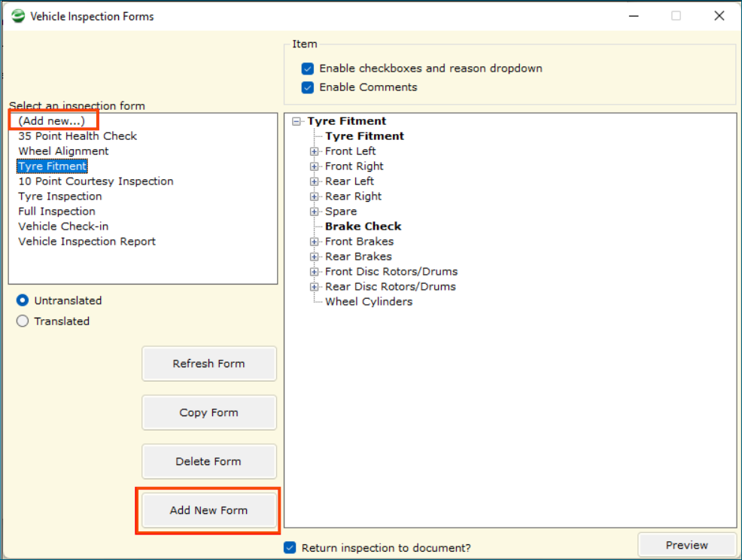The image size is (742, 560).
Task: Expand the Front Right node
Action: (x=315, y=166)
